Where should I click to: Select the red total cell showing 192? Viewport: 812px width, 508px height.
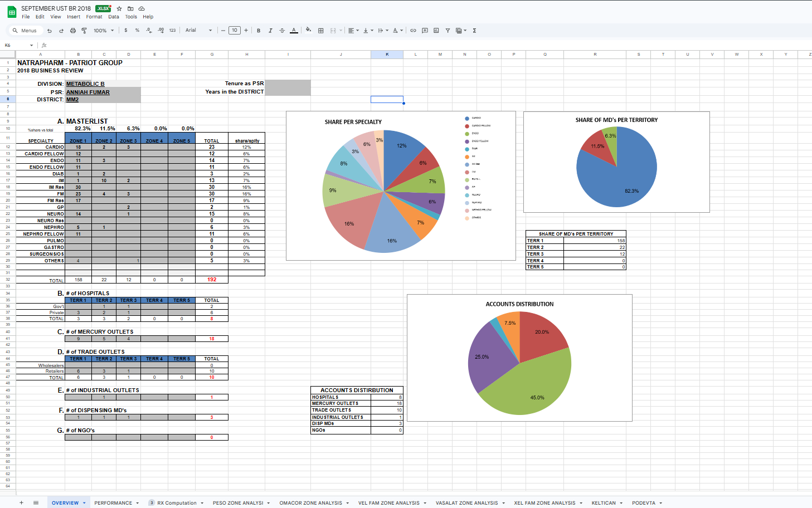(x=212, y=280)
